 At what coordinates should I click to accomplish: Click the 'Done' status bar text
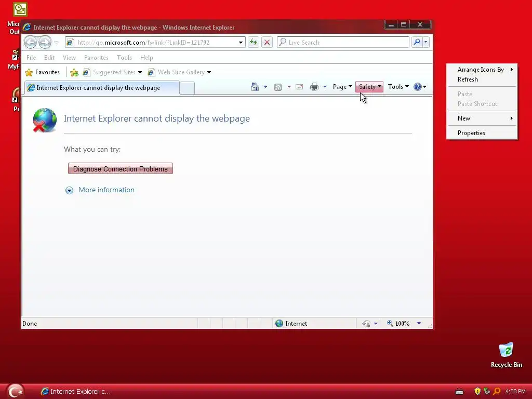(x=30, y=324)
